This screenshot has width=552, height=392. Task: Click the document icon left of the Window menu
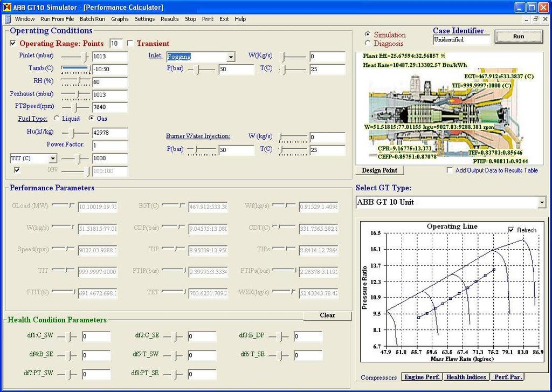[9, 19]
